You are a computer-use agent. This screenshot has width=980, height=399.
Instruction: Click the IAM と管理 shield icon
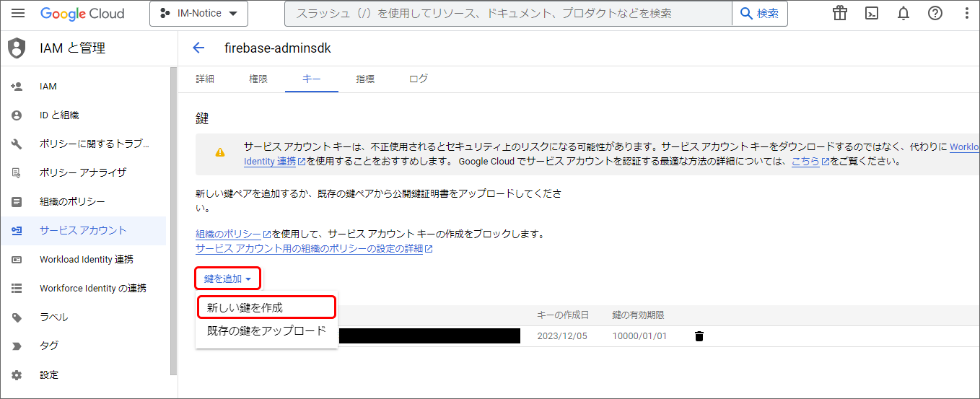[16, 48]
